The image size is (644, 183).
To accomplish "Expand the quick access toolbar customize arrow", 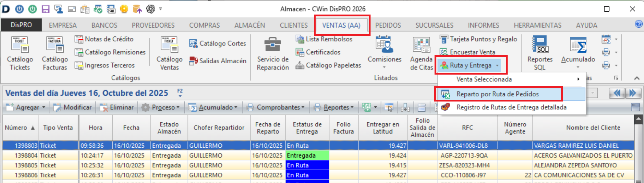I will pos(161,9).
